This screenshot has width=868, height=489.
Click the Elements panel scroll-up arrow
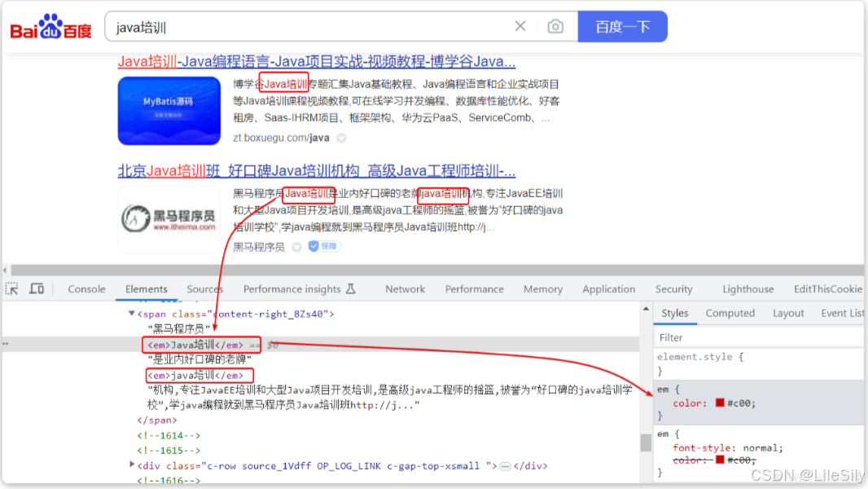click(x=646, y=309)
